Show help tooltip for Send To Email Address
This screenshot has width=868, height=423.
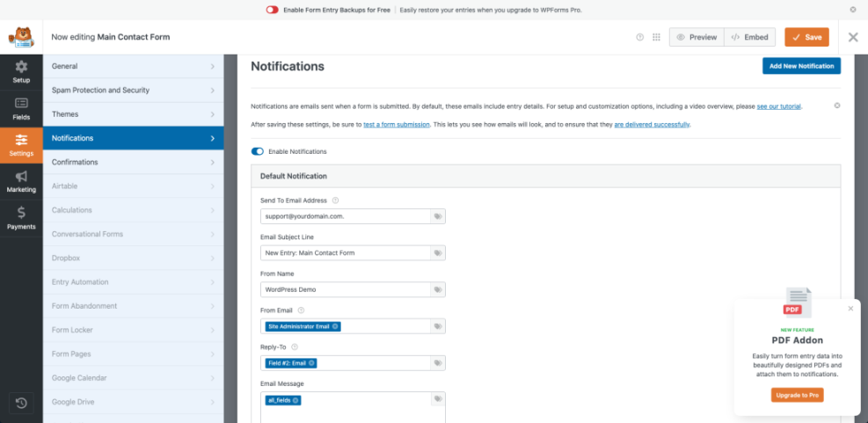(335, 200)
